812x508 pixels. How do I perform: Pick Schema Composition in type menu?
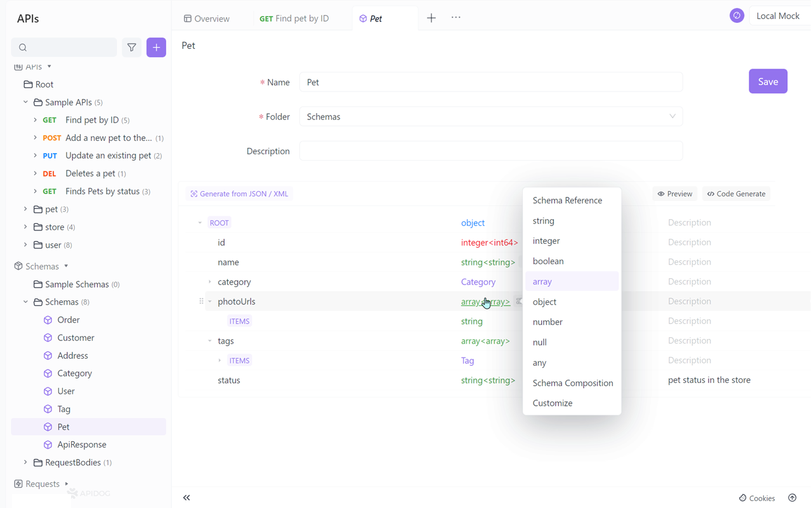tap(572, 383)
